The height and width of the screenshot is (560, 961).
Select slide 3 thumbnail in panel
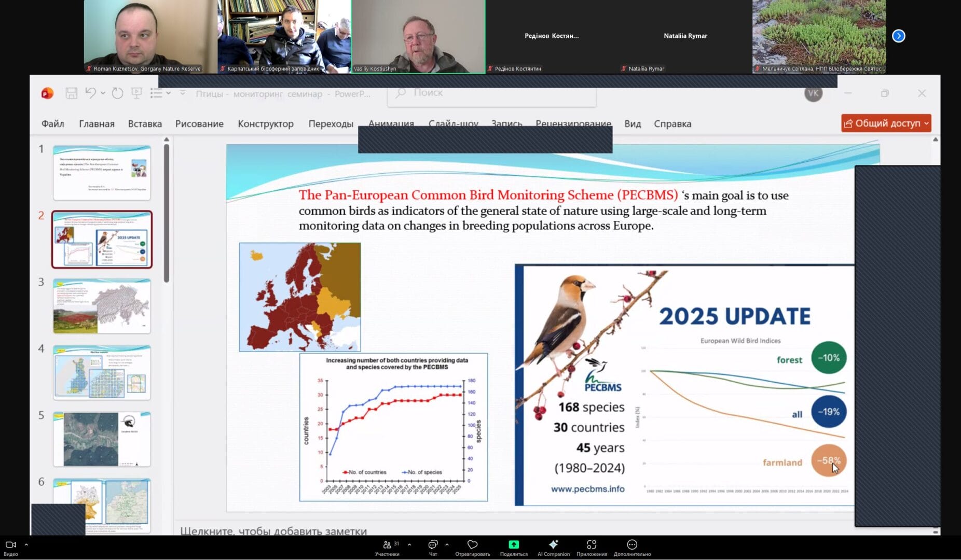click(x=102, y=306)
